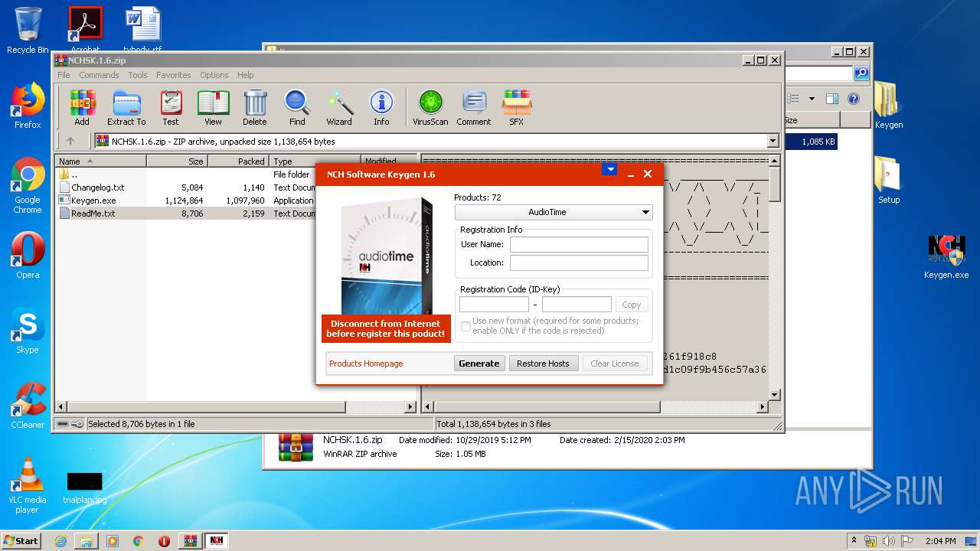Open the Help menu in WinRAR

(x=245, y=75)
